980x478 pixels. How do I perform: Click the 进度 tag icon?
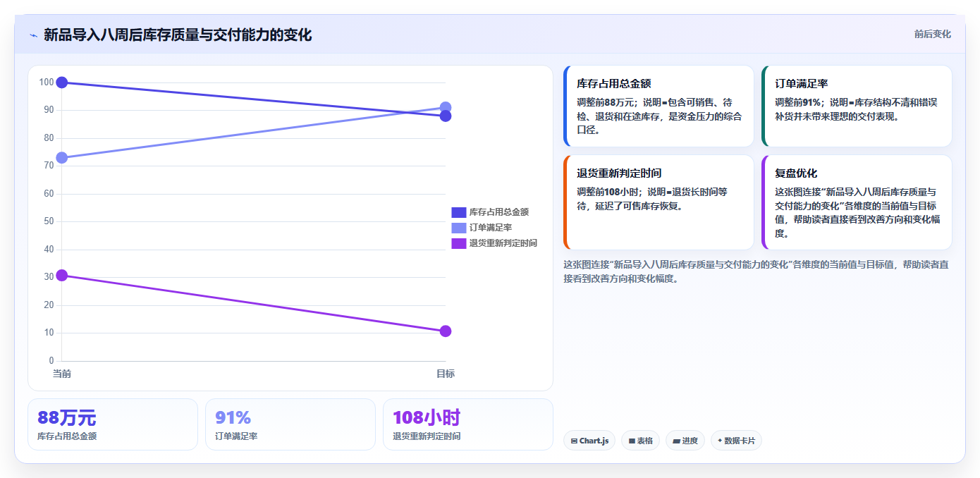click(x=676, y=441)
